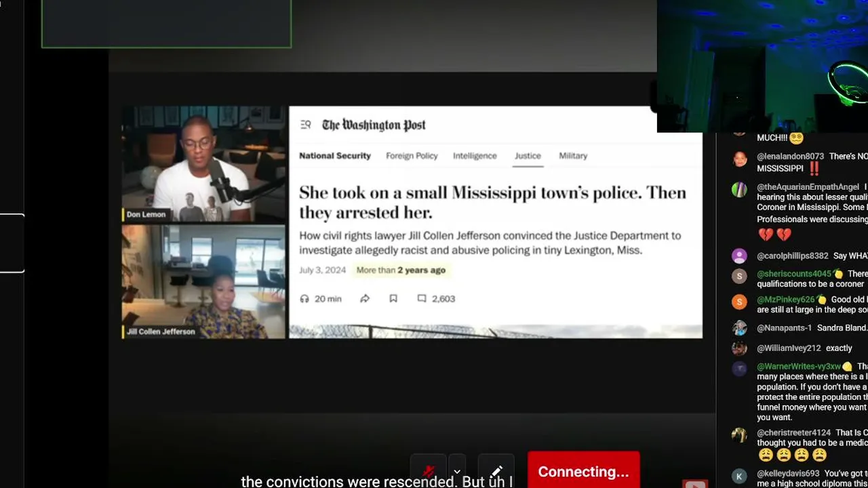Open the National Security section tab
Screen dimensions: 868x488
(335, 156)
